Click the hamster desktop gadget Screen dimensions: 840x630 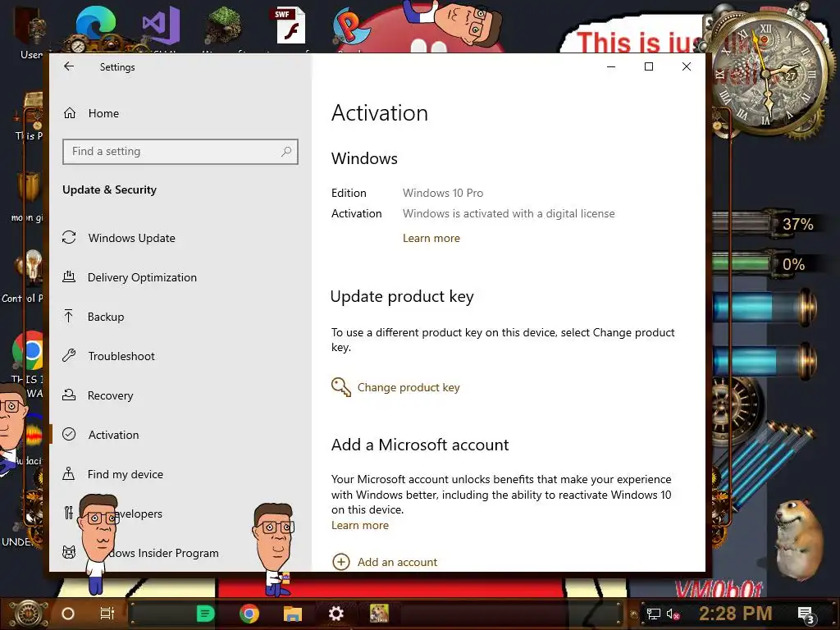[798, 540]
